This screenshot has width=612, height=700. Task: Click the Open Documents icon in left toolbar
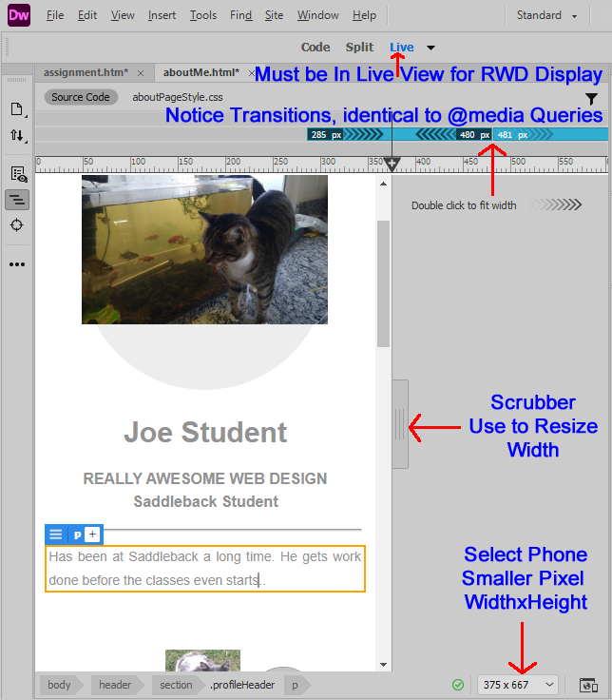tap(17, 109)
